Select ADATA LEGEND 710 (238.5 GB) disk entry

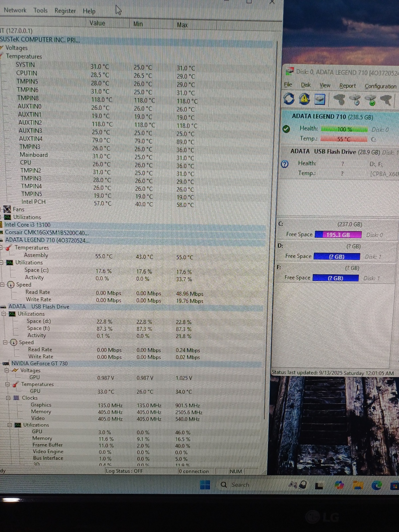pos(339,128)
